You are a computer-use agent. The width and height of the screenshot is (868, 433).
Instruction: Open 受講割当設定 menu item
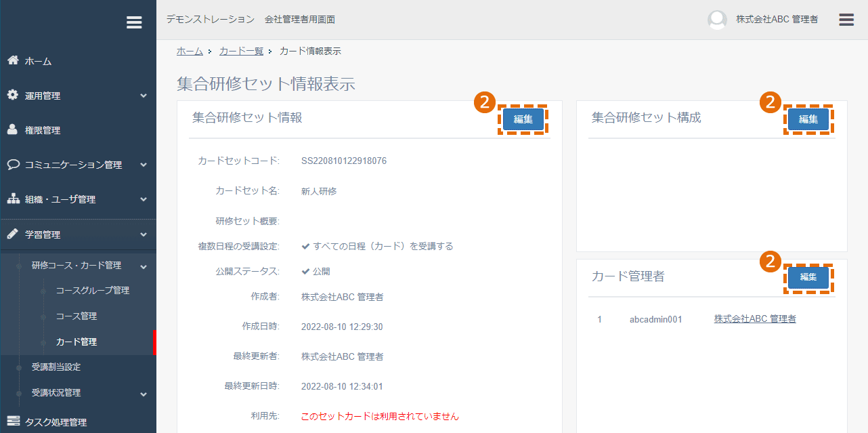(x=56, y=367)
